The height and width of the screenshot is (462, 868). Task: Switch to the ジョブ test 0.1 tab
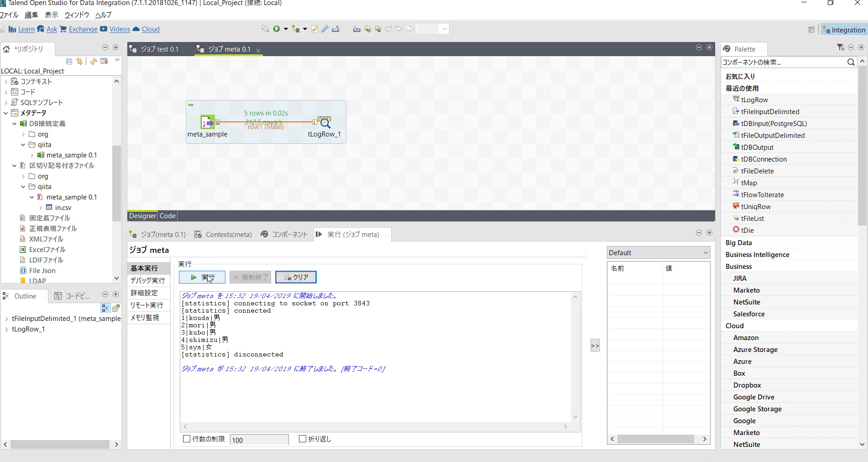point(159,49)
